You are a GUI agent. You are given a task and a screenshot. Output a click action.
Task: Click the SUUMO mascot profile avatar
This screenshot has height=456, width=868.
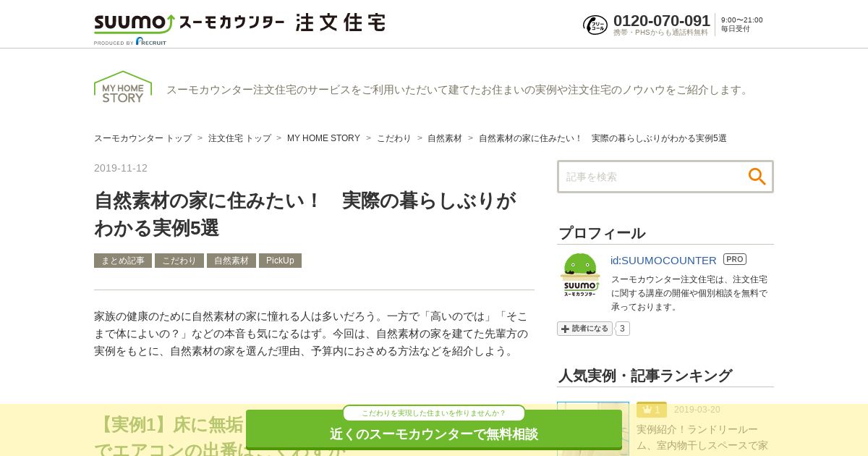coord(580,275)
